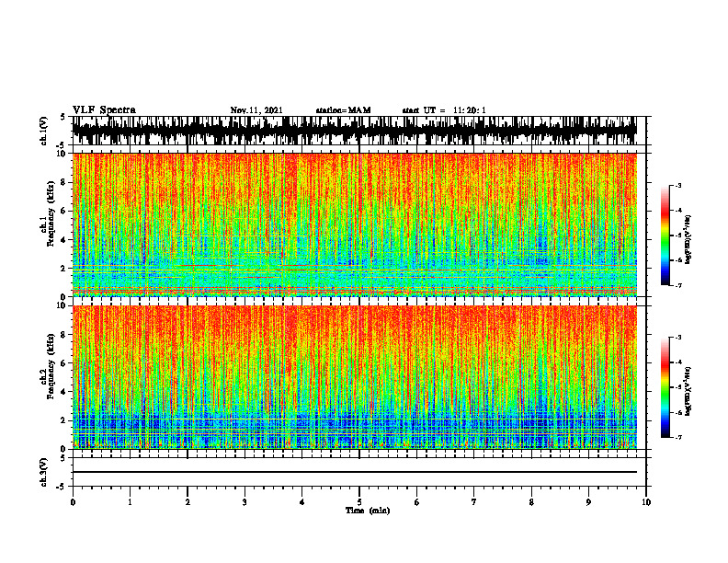728x563 pixels.
Task: Click the flat line in ch.3(V) panel
Action: coord(355,472)
